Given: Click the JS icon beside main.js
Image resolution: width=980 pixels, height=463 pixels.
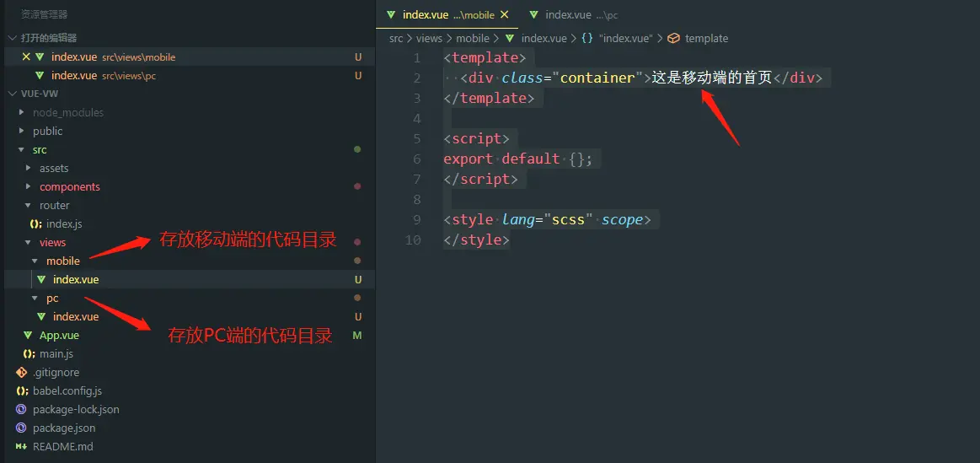Looking at the screenshot, I should [x=29, y=353].
